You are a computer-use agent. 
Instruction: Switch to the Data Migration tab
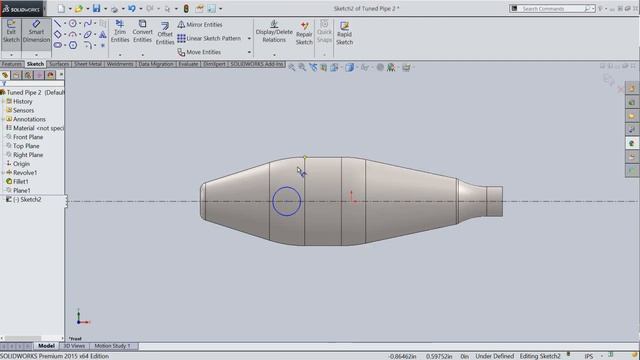[x=156, y=64]
